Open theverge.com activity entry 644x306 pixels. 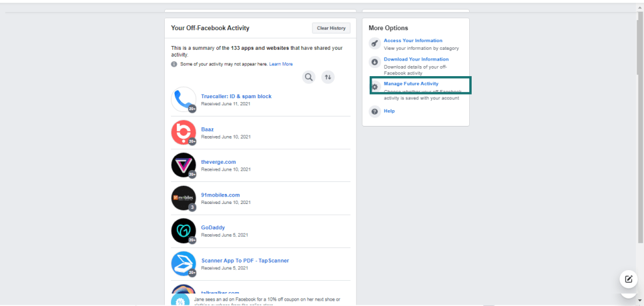(x=218, y=162)
